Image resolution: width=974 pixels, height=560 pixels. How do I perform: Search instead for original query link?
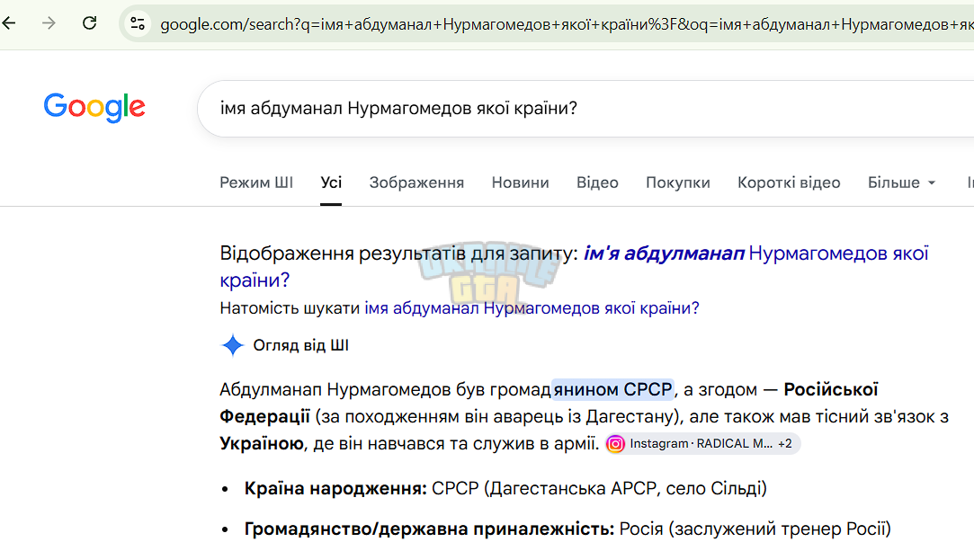point(532,308)
